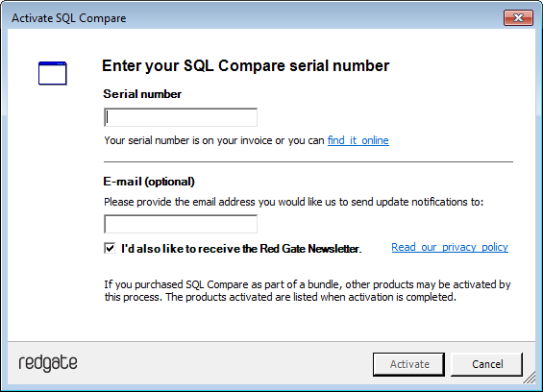The width and height of the screenshot is (543, 392).
Task: Click the horizontal separator above the E-mail section
Action: click(309, 161)
